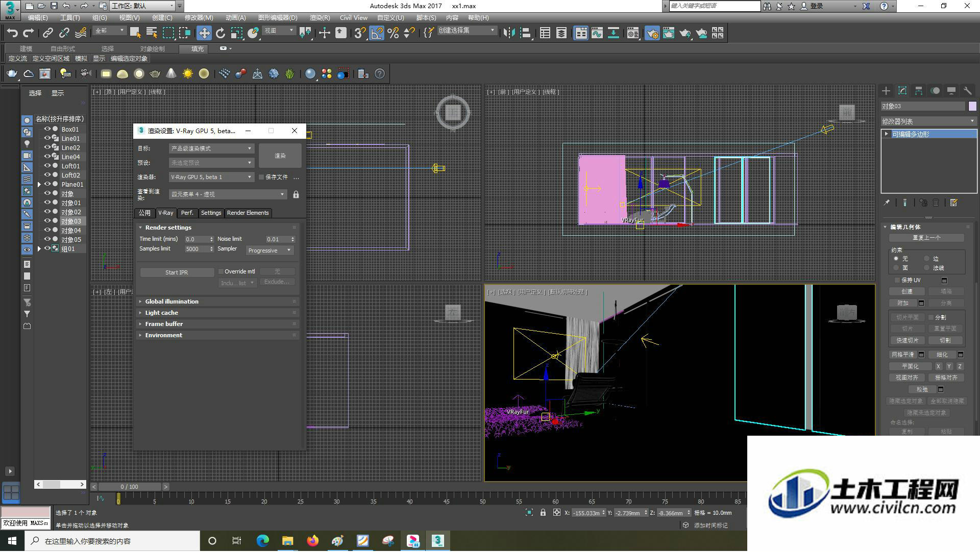The height and width of the screenshot is (552, 980).
Task: Enable the Override mtl checkbox
Action: pos(221,272)
